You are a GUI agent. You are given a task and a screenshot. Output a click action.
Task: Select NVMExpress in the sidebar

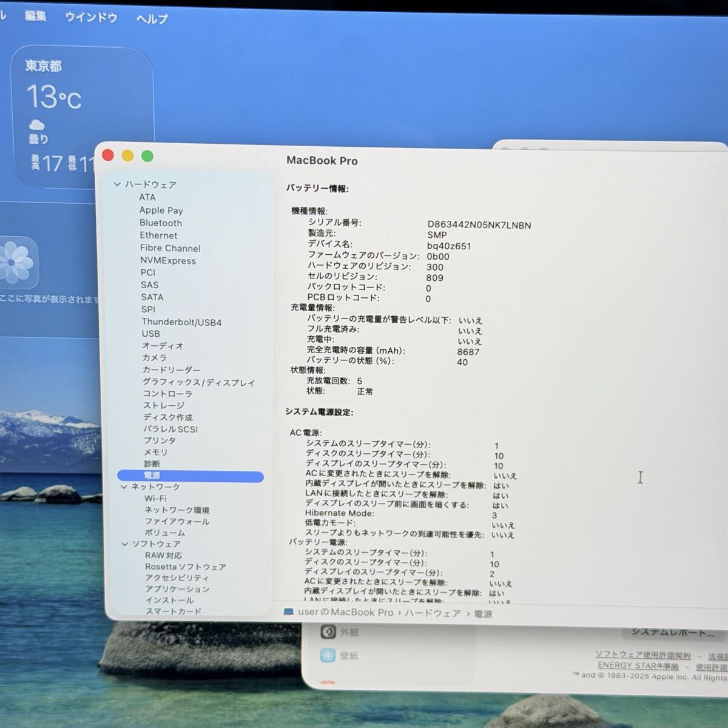coord(168,261)
